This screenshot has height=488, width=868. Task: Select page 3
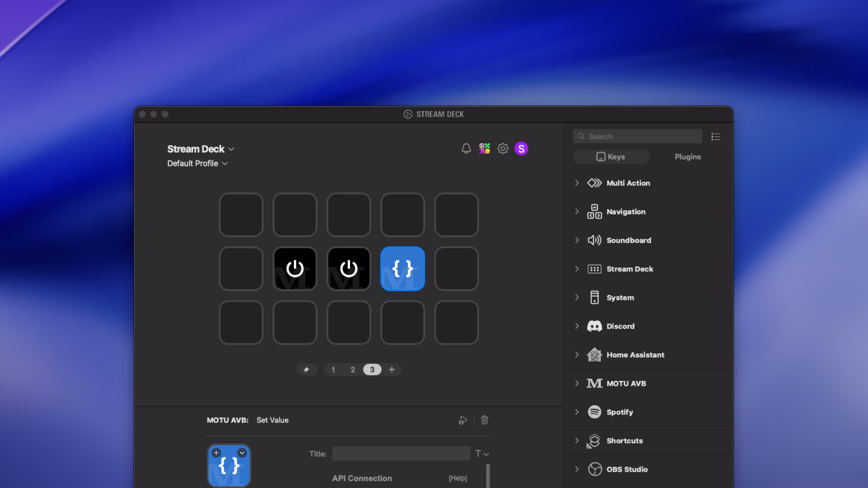[x=372, y=370]
